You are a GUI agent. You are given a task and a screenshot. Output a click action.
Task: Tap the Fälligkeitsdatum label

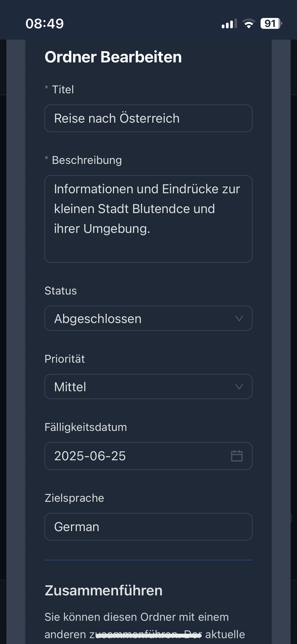(x=86, y=427)
